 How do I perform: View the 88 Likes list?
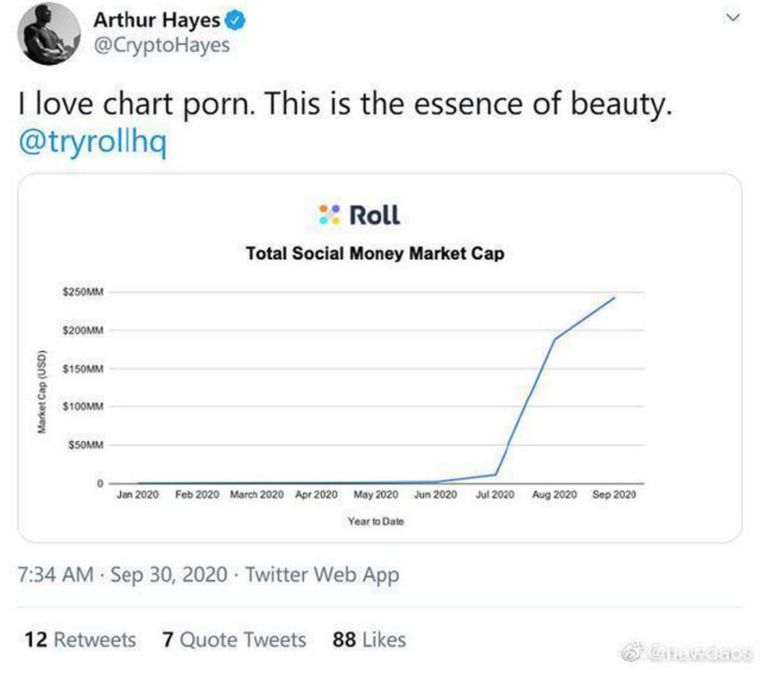[369, 640]
